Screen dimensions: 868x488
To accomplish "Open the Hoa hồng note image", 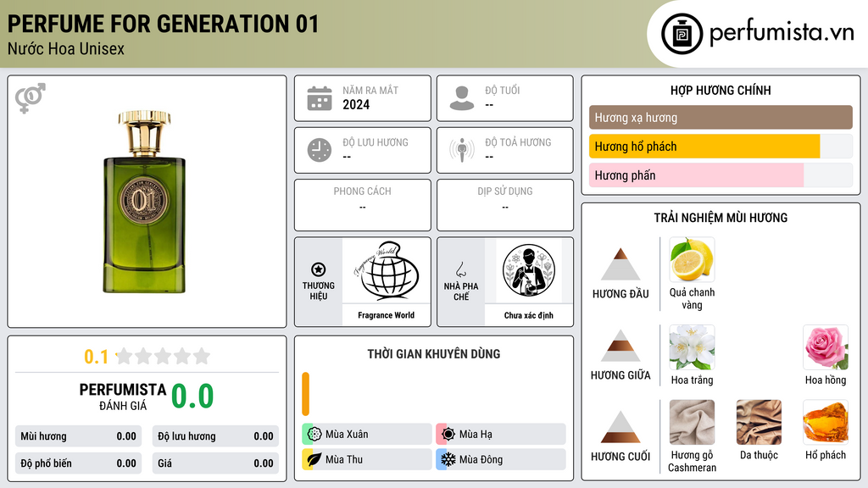I will [x=826, y=347].
